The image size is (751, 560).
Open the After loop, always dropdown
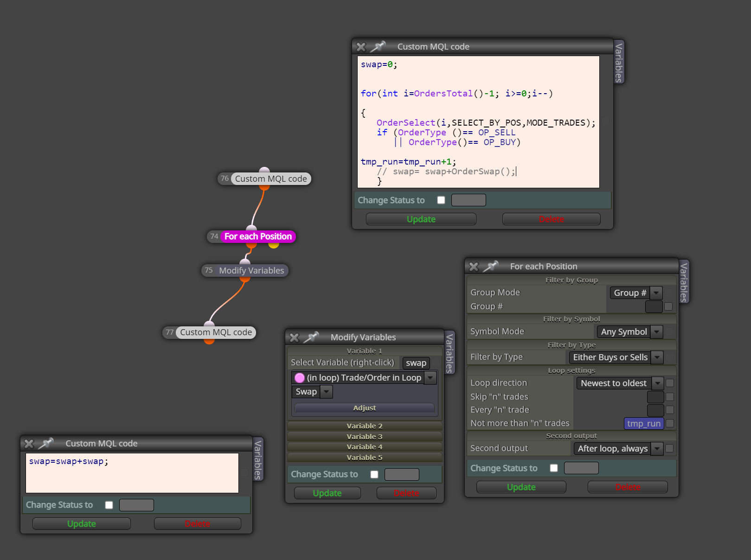[618, 448]
